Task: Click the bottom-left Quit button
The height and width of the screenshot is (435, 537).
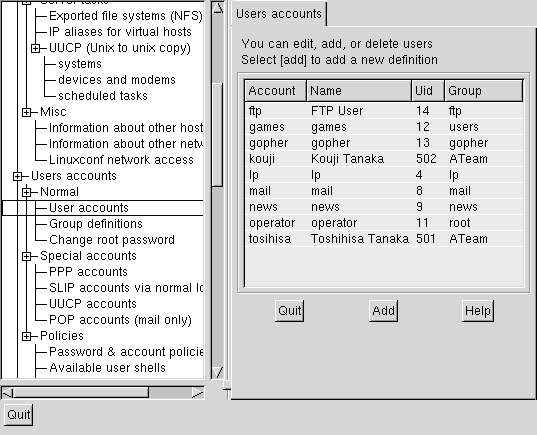Action: (x=19, y=415)
